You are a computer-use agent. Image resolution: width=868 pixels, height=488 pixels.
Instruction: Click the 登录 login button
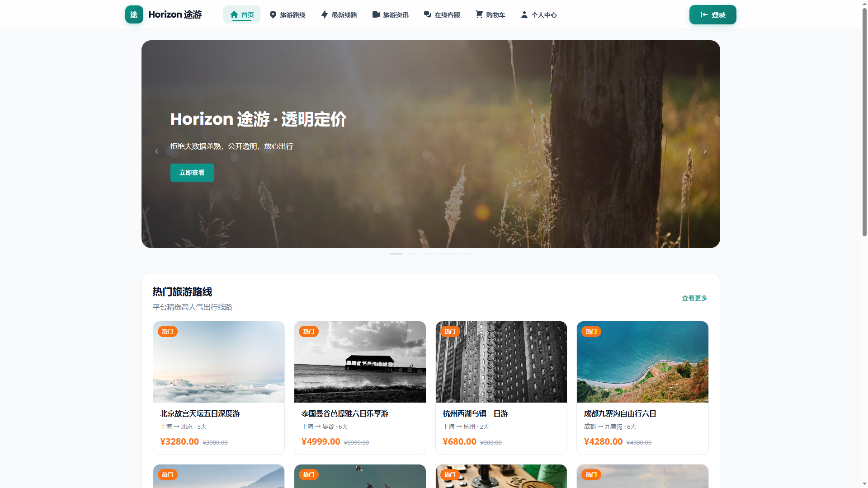point(712,14)
